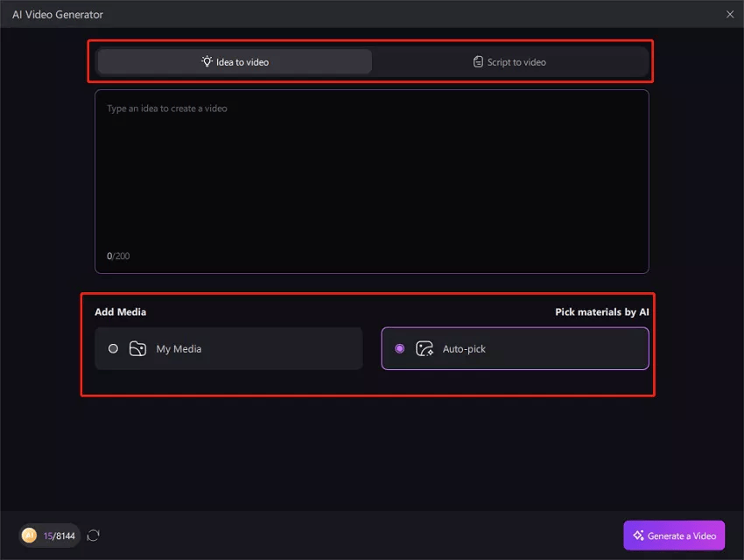
Task: Click the My Media option label
Action: coord(179,349)
